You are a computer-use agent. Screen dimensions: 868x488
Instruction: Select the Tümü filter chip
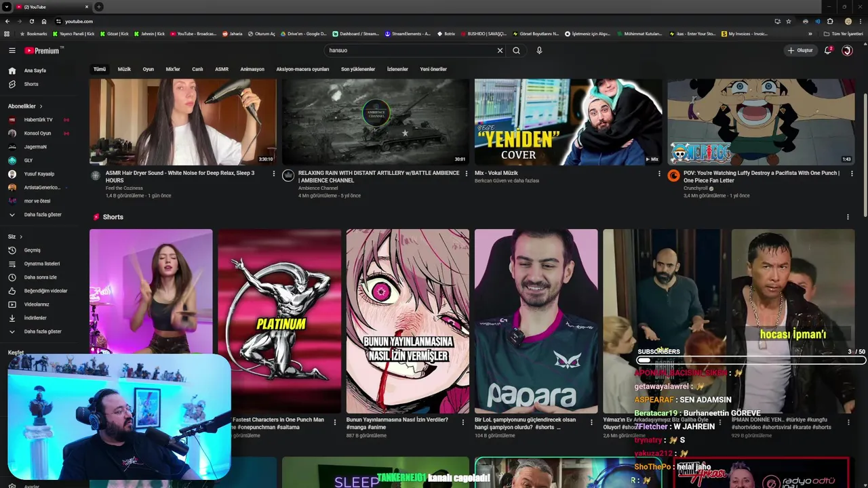click(100, 69)
